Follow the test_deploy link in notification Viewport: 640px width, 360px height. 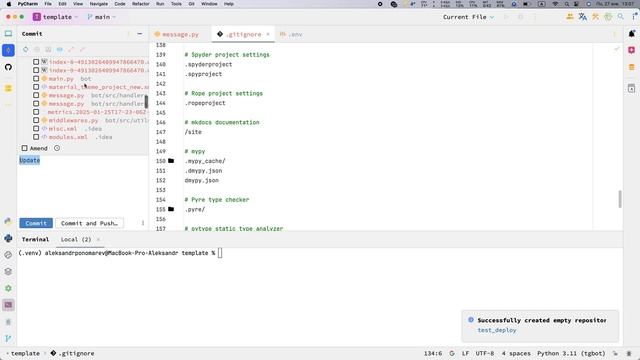497,330
